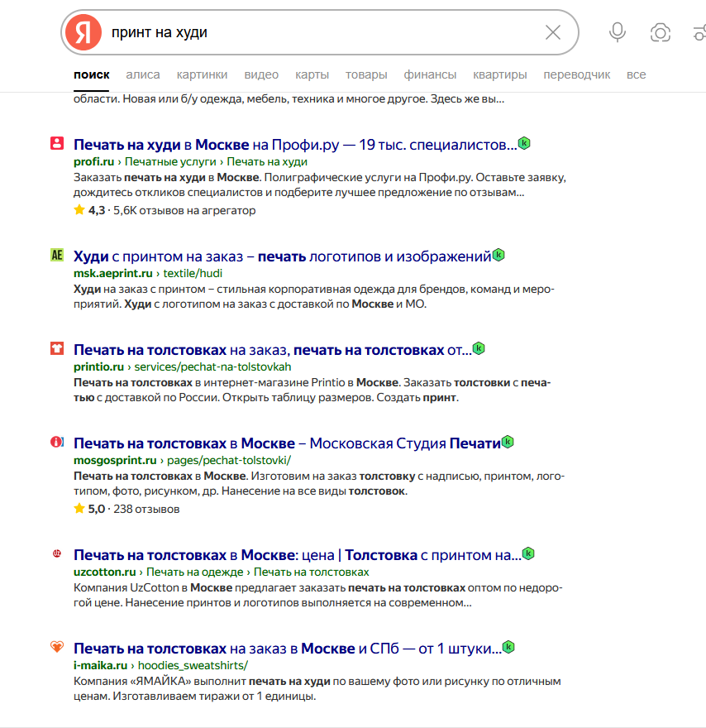Click the profi.ru favicon icon
The width and height of the screenshot is (706, 728).
tap(56, 143)
